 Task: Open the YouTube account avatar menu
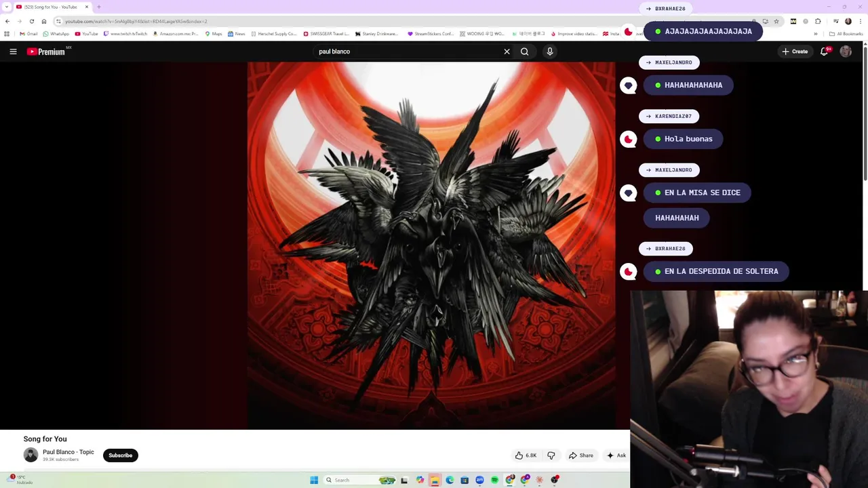(x=846, y=52)
